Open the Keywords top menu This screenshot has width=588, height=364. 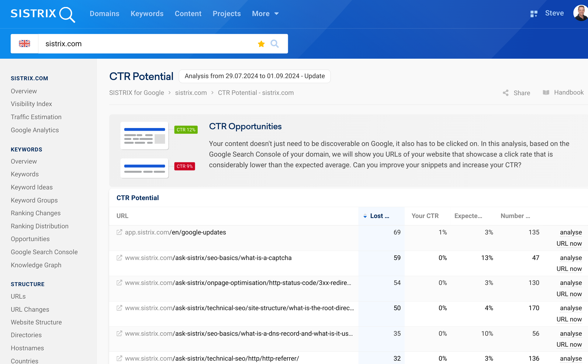(x=147, y=14)
